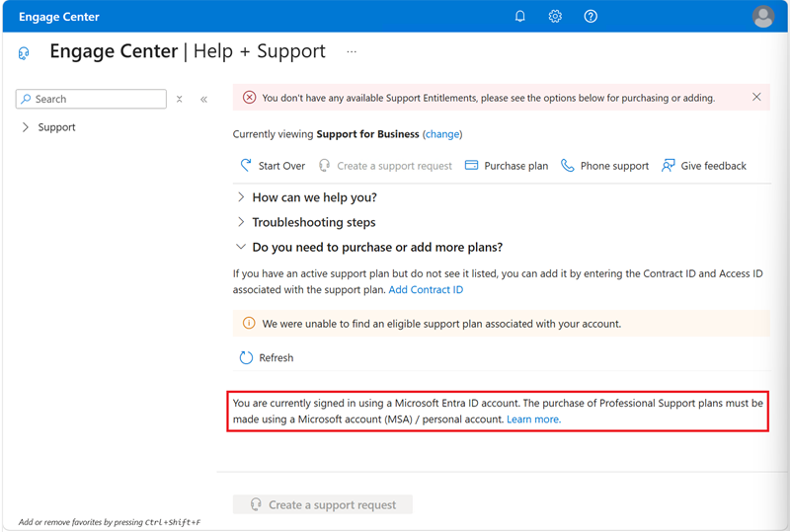Click the magnifier icon in the search box

coord(26,99)
